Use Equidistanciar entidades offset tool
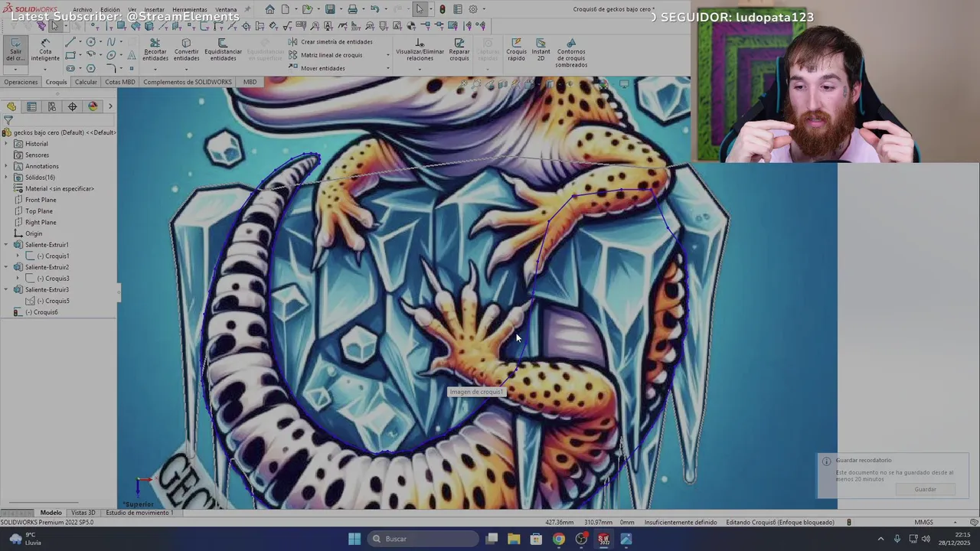 click(x=223, y=50)
